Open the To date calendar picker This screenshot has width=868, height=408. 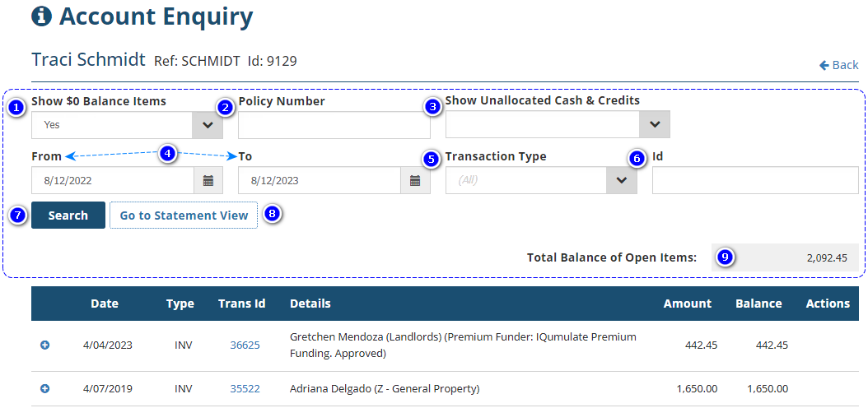(x=415, y=181)
